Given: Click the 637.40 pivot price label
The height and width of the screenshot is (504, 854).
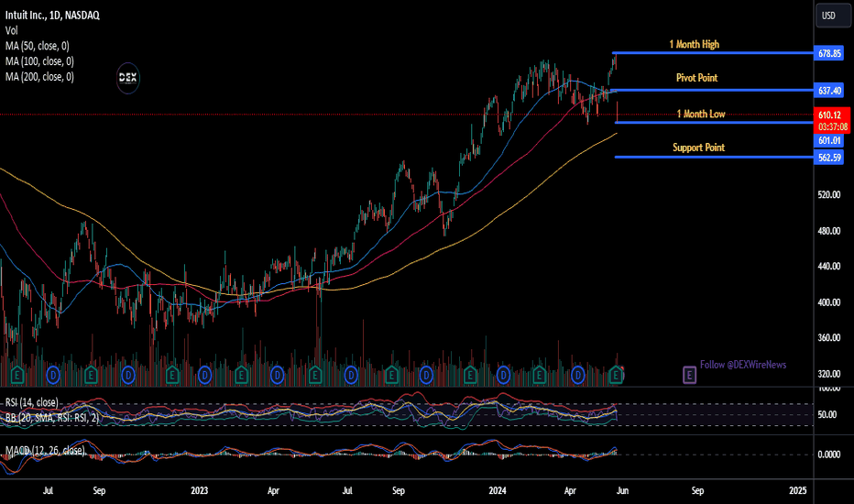Looking at the screenshot, I should pyautogui.click(x=829, y=91).
